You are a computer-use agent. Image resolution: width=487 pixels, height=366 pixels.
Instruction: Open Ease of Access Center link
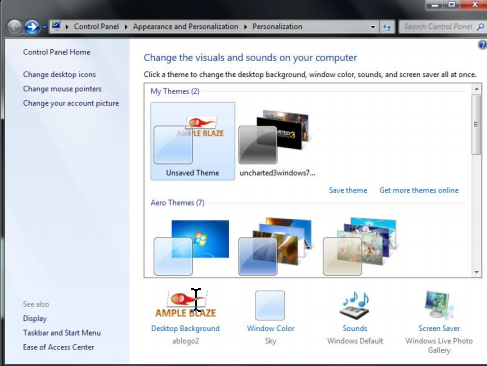pyautogui.click(x=58, y=347)
